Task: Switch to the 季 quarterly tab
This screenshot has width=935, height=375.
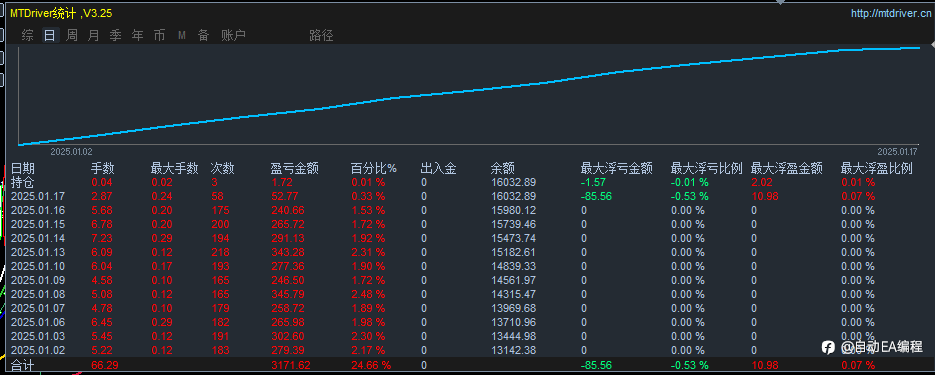Action: tap(116, 36)
